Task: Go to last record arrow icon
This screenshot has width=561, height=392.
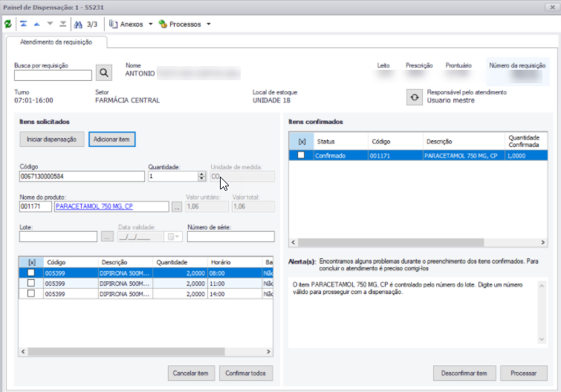Action: (63, 24)
